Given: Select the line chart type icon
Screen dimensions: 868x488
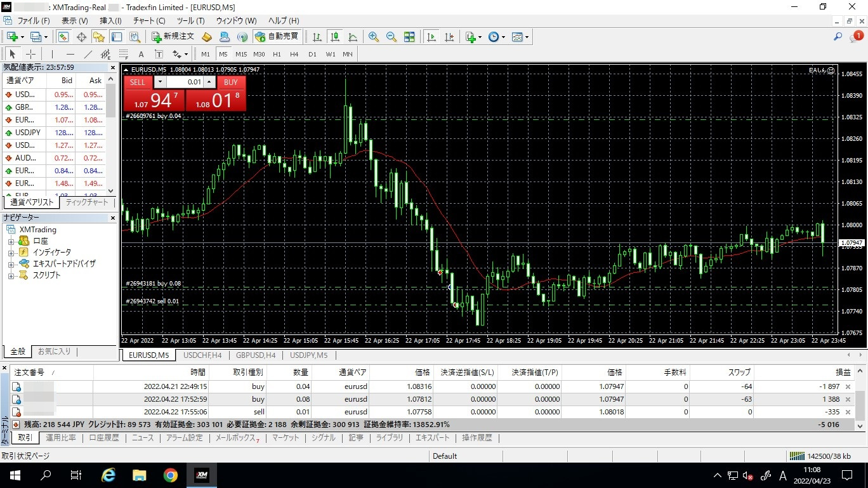Looking at the screenshot, I should (352, 37).
